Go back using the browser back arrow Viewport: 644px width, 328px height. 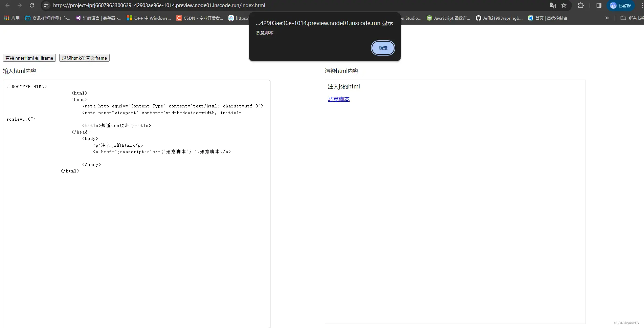(7, 5)
